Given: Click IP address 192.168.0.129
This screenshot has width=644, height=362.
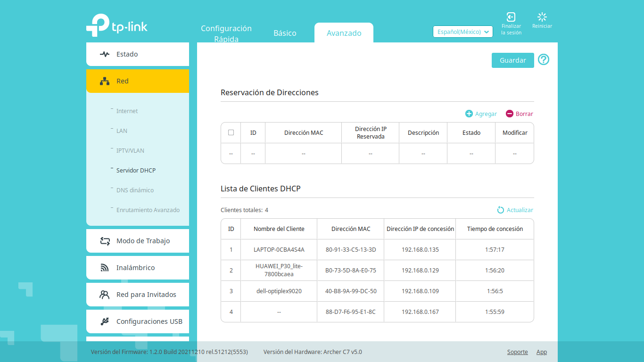Looking at the screenshot, I should [x=420, y=270].
